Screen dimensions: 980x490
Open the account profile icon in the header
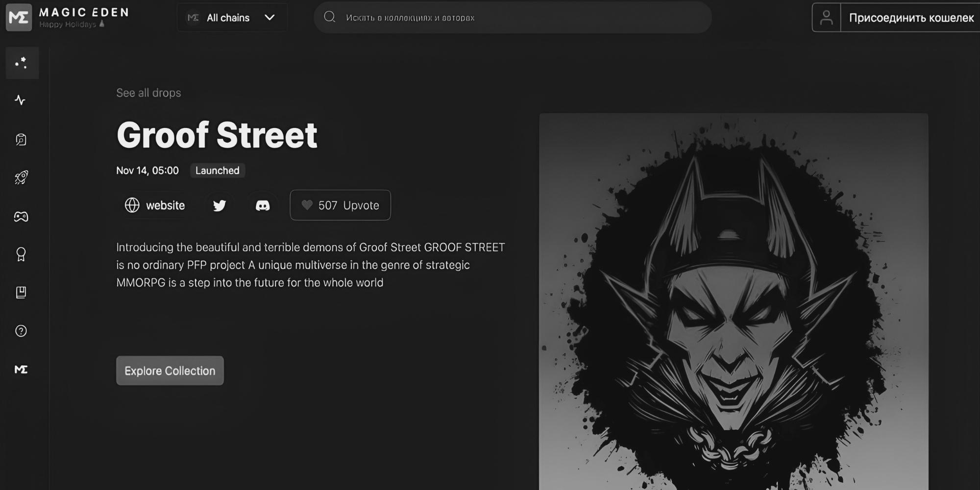(827, 17)
